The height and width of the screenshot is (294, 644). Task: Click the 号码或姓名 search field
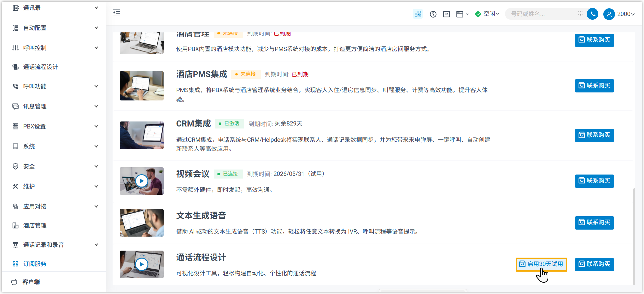tap(542, 14)
